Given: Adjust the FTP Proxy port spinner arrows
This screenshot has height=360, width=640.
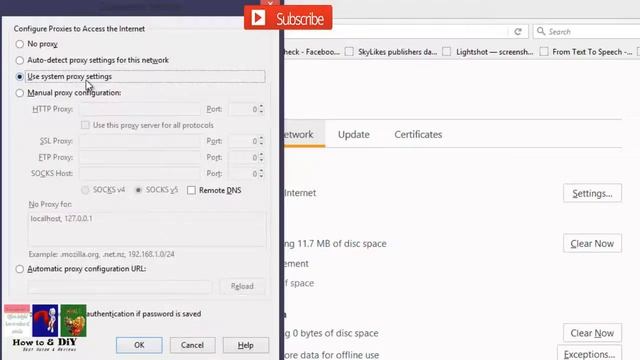Looking at the screenshot, I should click(261, 157).
